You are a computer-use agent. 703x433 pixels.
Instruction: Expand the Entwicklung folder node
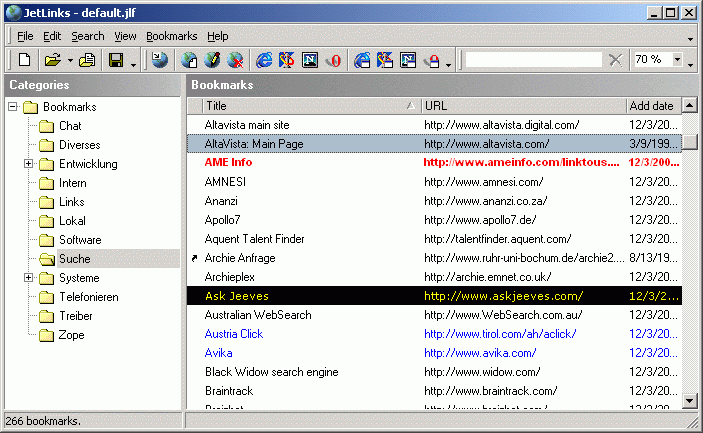[28, 164]
